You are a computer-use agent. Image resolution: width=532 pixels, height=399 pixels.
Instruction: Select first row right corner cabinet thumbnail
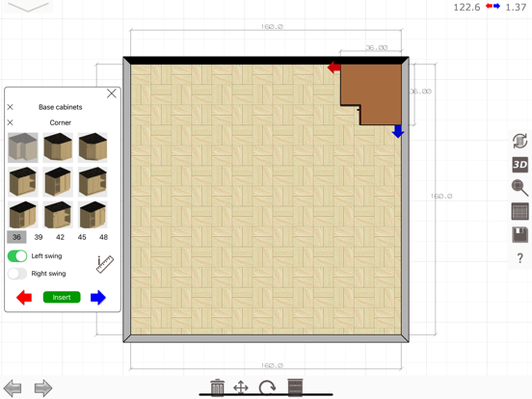(93, 147)
